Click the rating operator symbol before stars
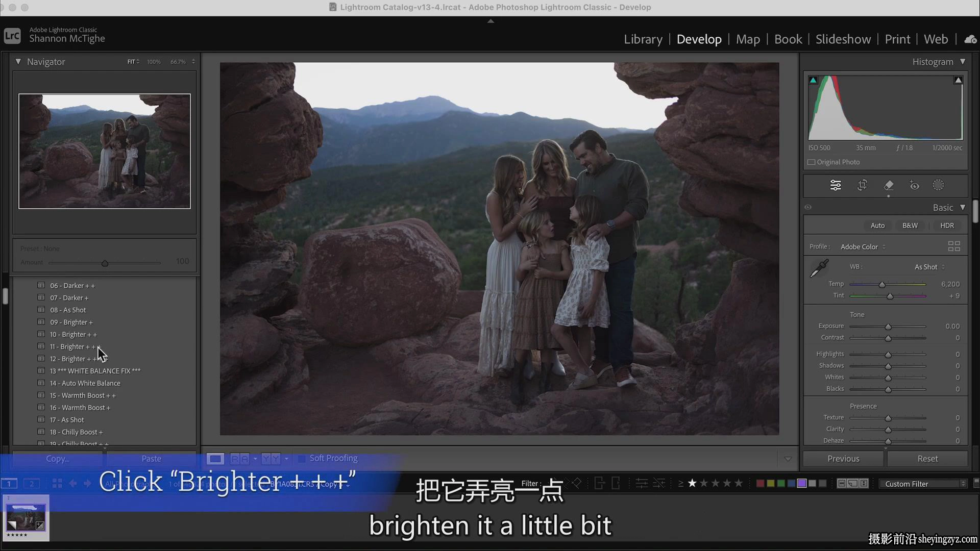This screenshot has width=980, height=551. pyautogui.click(x=680, y=483)
